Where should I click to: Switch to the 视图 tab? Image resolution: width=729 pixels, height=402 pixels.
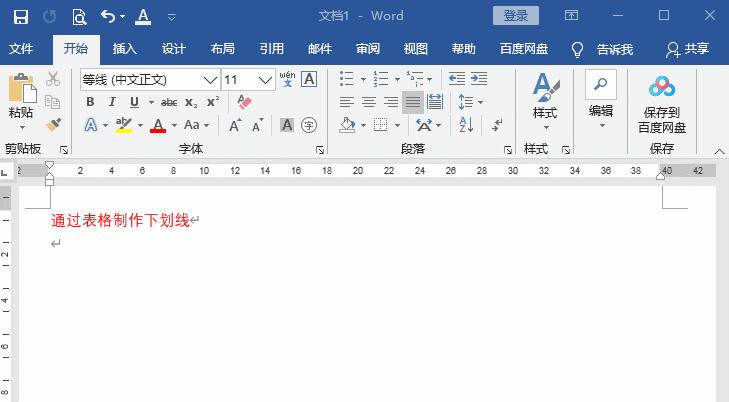coord(416,49)
